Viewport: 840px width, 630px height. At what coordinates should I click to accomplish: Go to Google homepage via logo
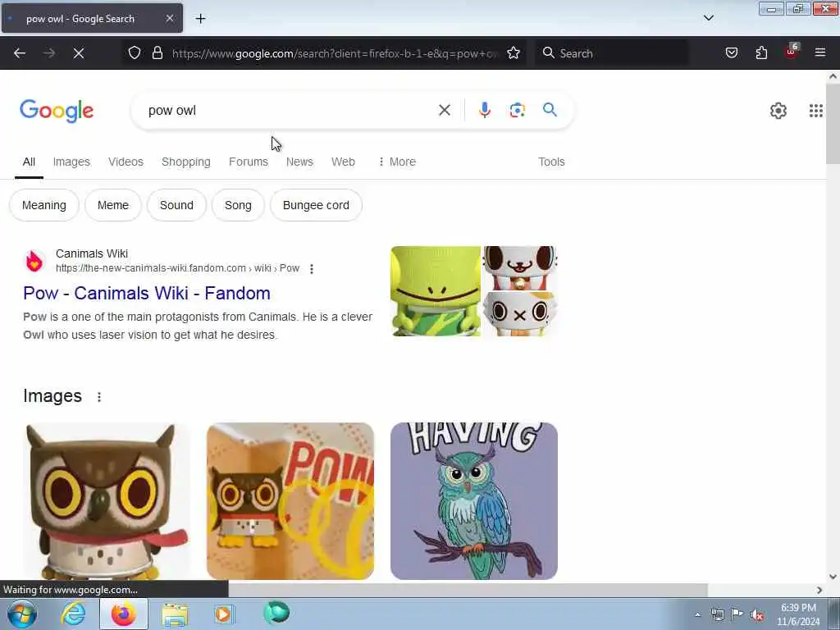[57, 111]
